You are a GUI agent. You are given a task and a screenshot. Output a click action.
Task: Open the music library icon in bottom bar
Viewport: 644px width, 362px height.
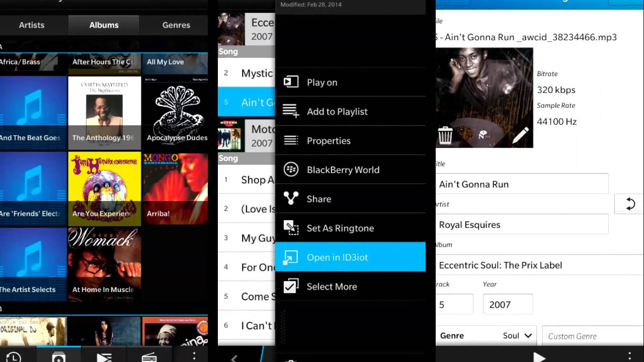(59, 356)
